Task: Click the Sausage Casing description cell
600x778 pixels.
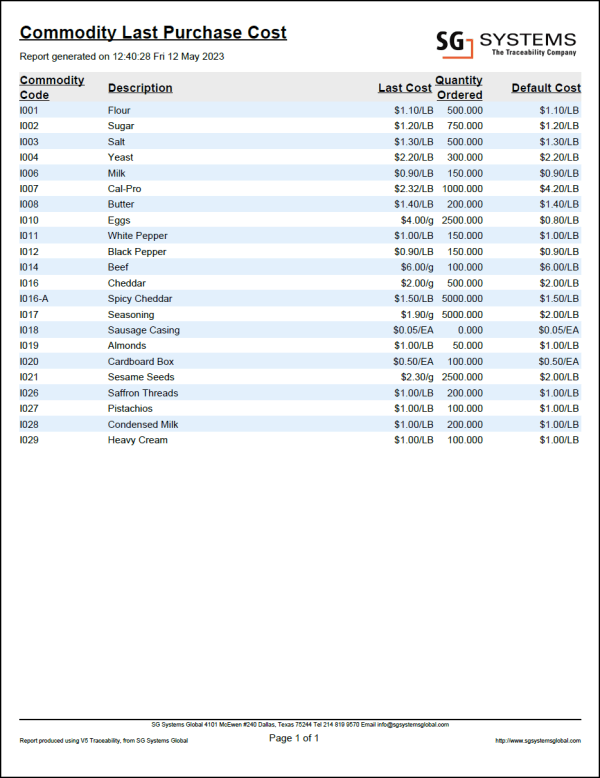Action: [144, 330]
